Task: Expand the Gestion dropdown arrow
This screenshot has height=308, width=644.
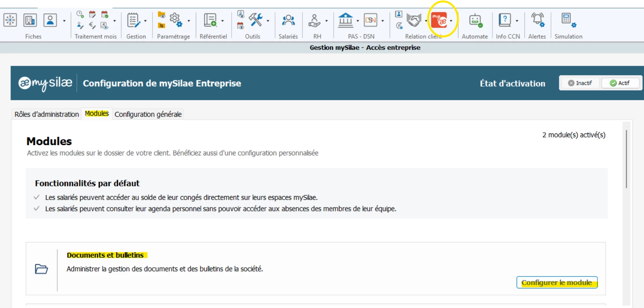Action: 145,21
